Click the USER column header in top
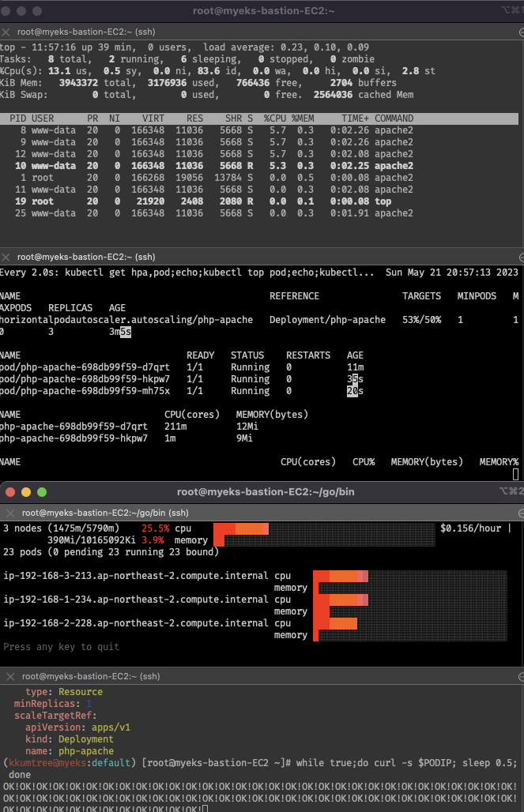This screenshot has width=524, height=812. click(x=43, y=118)
